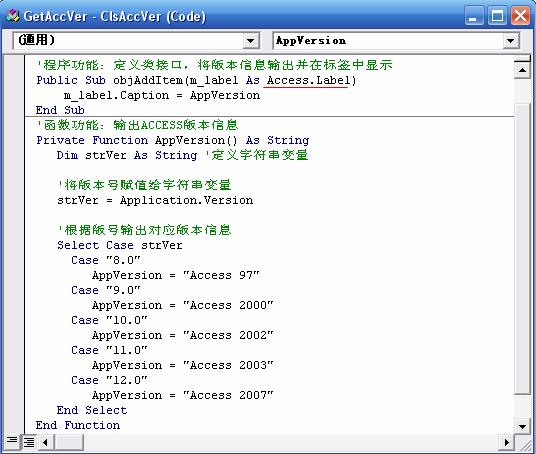
Task: Maximize the ClsAccVer code window
Action: pyautogui.click(x=497, y=16)
